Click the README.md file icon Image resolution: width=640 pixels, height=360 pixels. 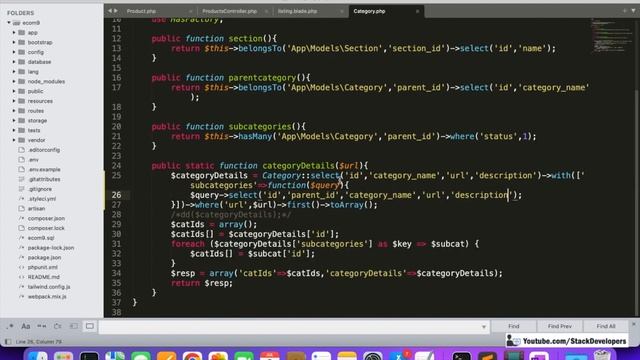(22, 277)
